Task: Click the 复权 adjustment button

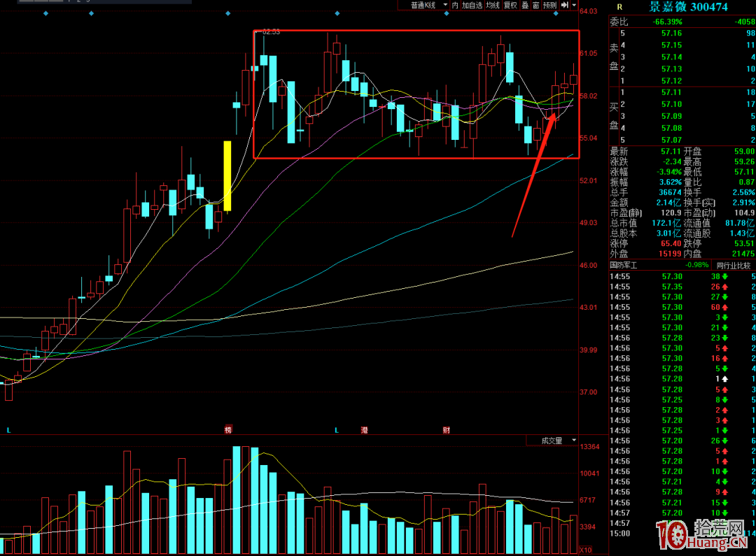Action: pyautogui.click(x=510, y=6)
